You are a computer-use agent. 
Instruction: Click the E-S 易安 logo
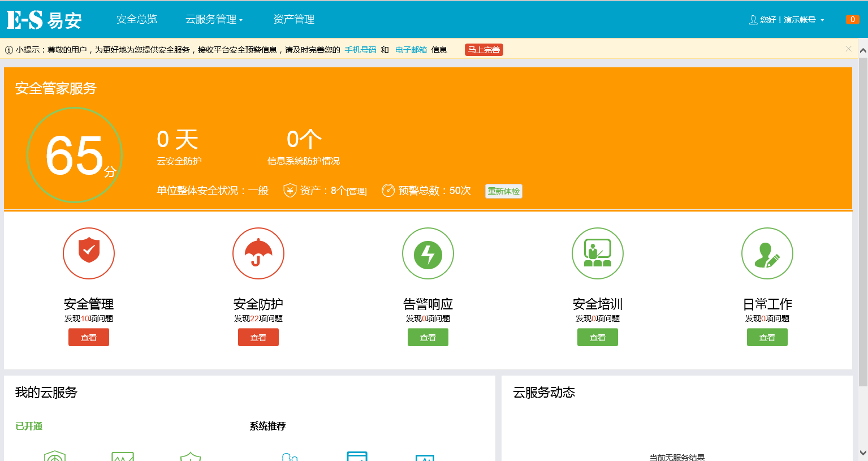tap(44, 20)
